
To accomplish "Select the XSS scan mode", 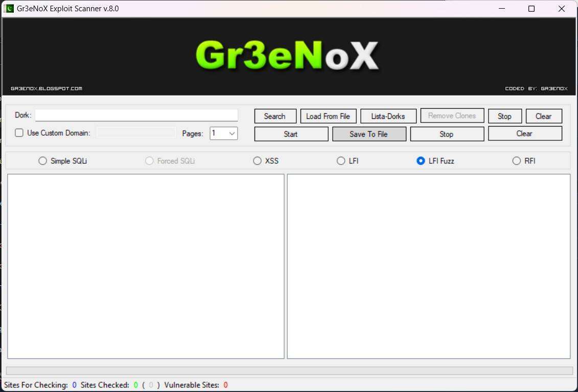I will click(x=257, y=160).
